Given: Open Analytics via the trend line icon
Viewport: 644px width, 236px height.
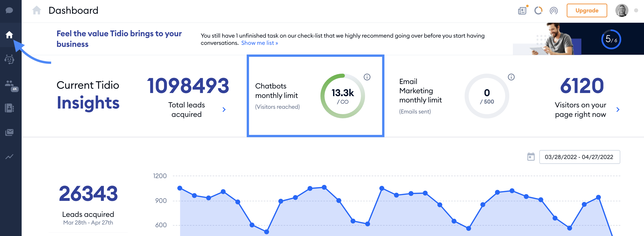Looking at the screenshot, I should [x=9, y=156].
